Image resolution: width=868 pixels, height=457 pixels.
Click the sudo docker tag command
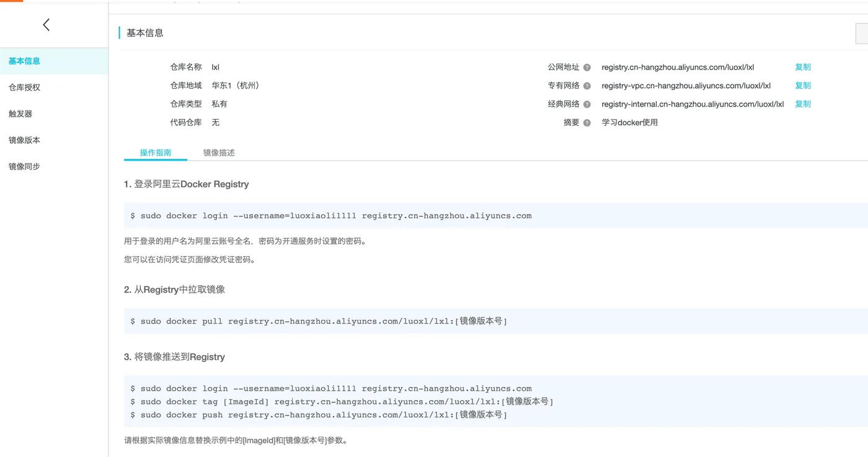342,402
